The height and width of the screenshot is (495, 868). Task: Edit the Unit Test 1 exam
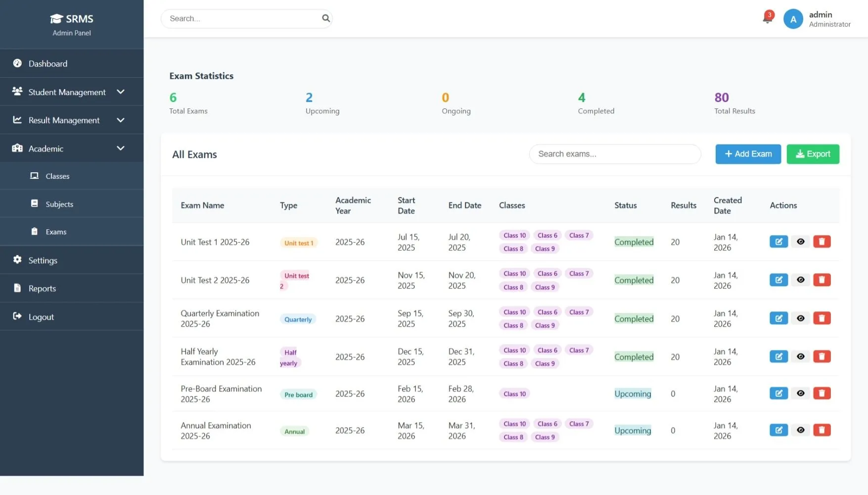tap(778, 242)
